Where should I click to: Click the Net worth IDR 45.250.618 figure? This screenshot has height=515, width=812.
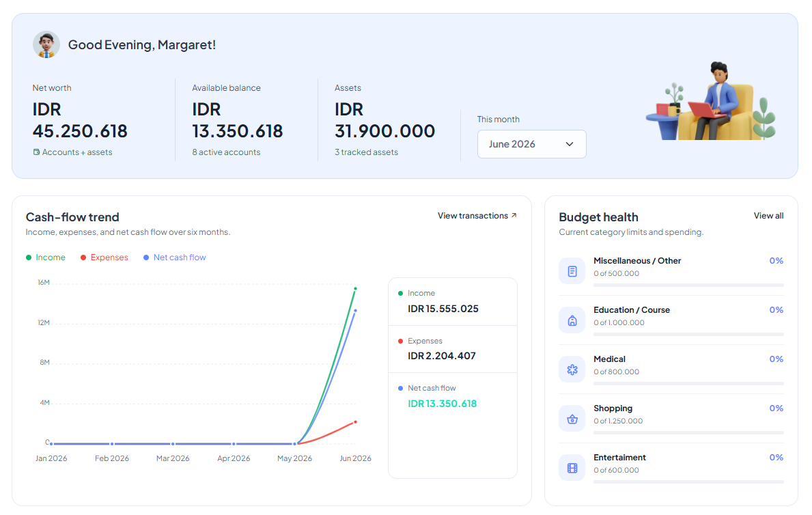(80, 120)
